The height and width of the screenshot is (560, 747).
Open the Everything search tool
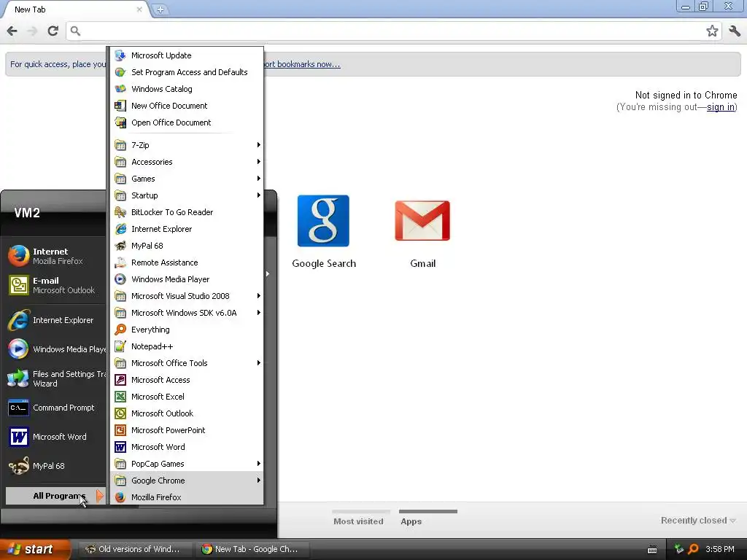tap(187, 330)
